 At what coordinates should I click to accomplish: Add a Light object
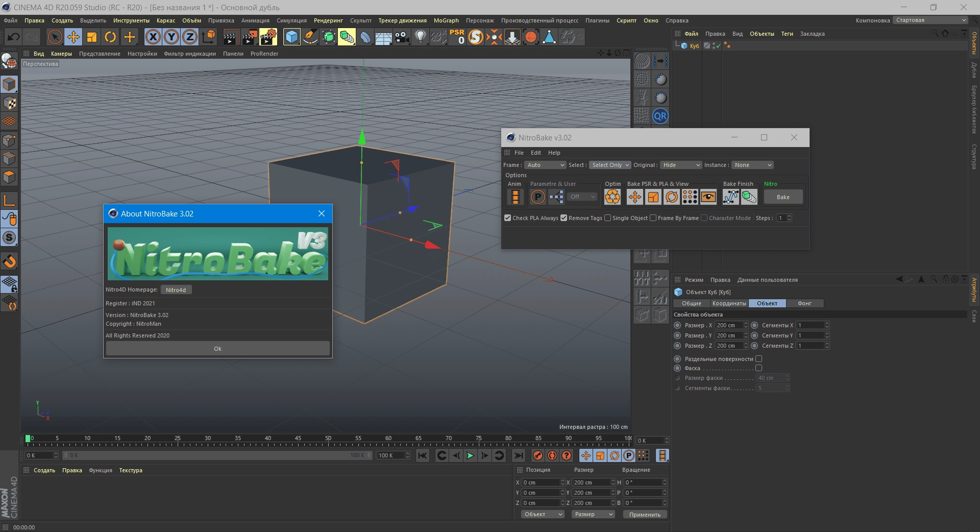click(x=421, y=37)
